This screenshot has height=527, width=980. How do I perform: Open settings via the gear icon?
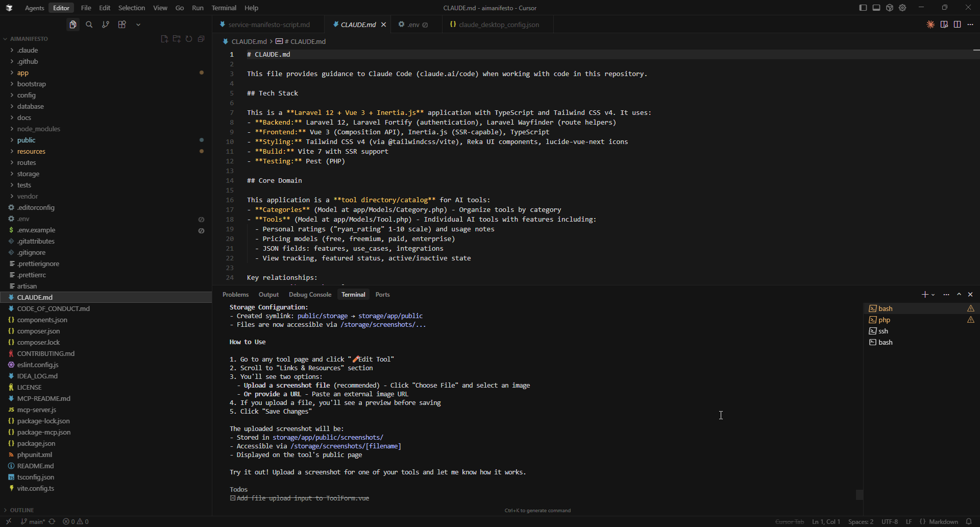tap(902, 8)
